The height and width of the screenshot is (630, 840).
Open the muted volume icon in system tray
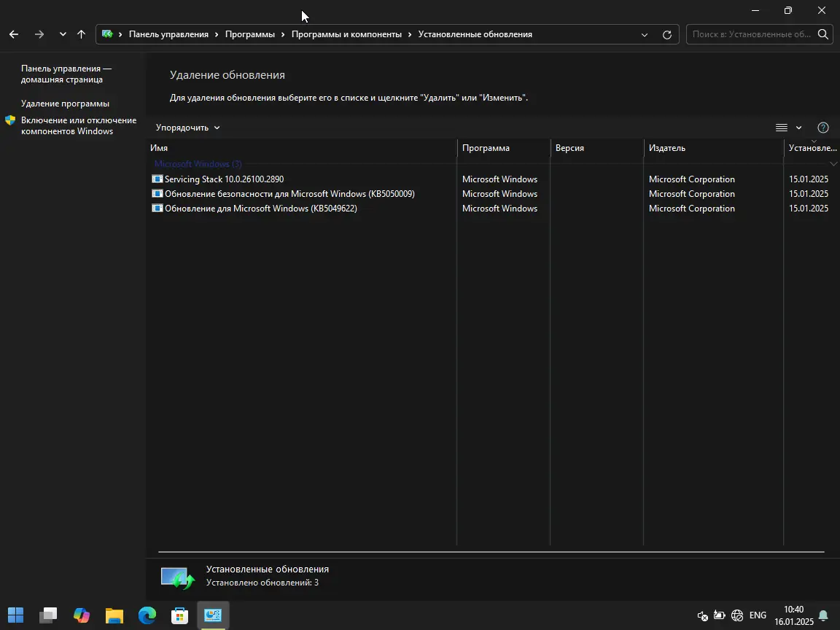[702, 616]
